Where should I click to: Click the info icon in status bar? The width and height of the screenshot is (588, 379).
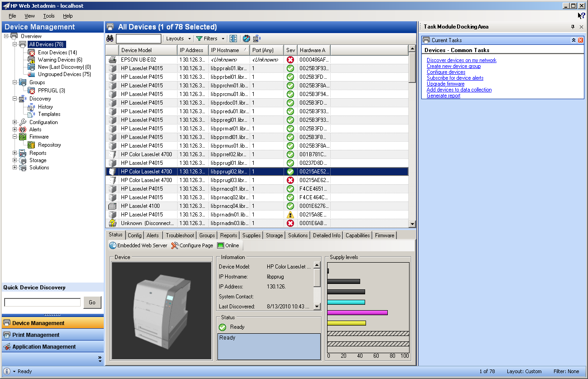click(x=6, y=371)
